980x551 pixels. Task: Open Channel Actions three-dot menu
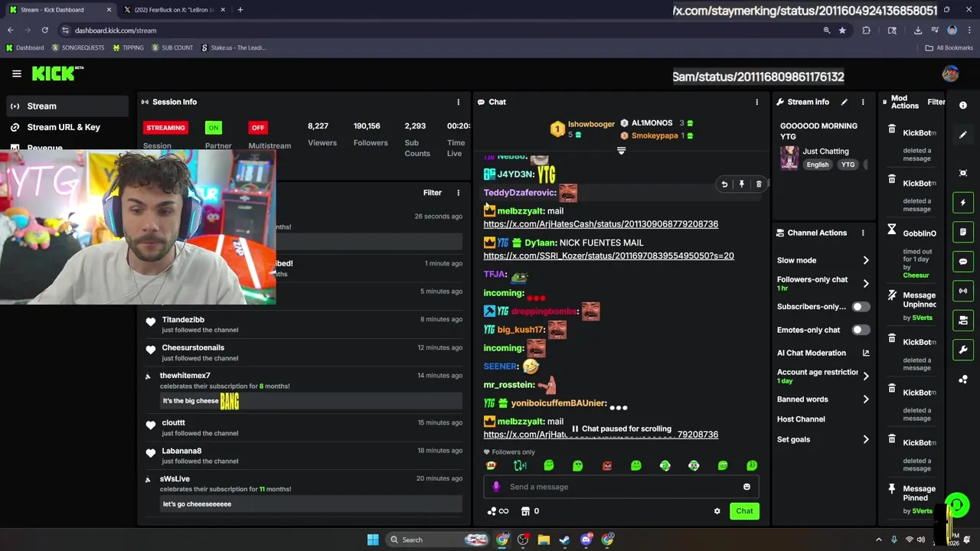pyautogui.click(x=863, y=233)
